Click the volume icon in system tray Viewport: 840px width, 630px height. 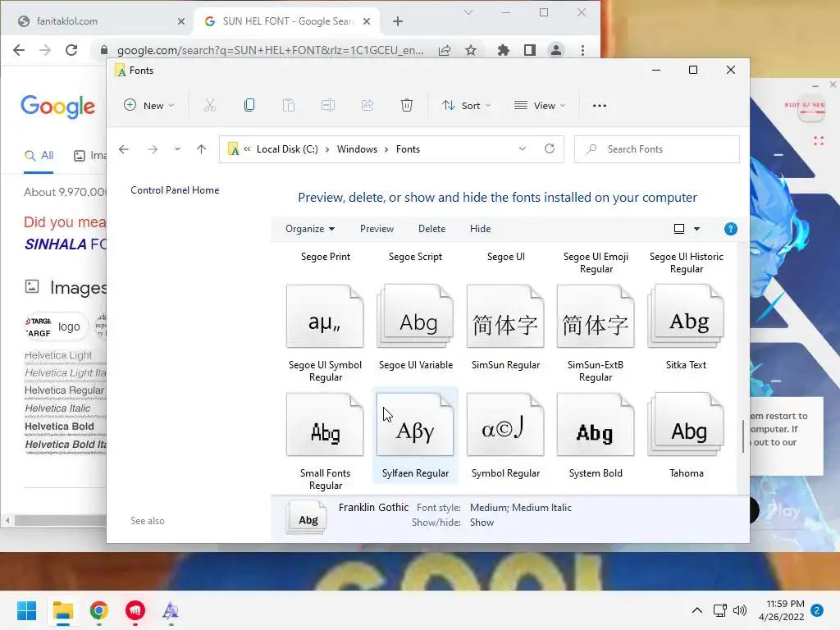coord(740,610)
